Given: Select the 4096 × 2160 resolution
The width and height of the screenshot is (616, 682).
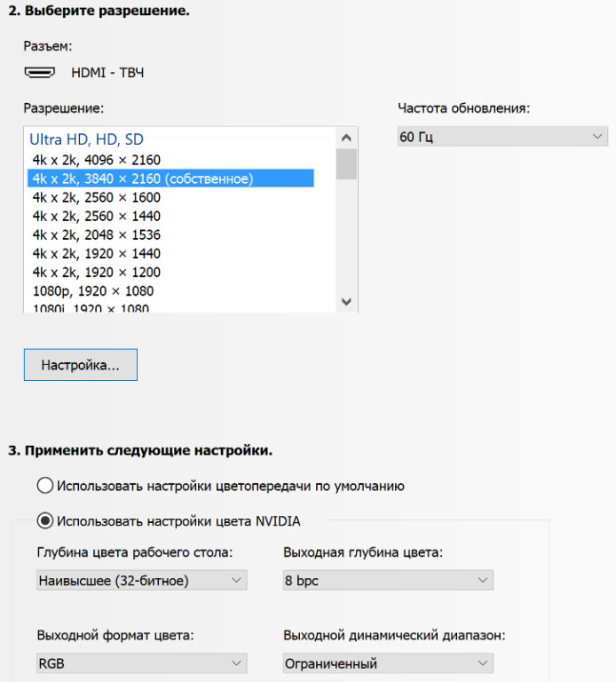Looking at the screenshot, I should pos(97,160).
